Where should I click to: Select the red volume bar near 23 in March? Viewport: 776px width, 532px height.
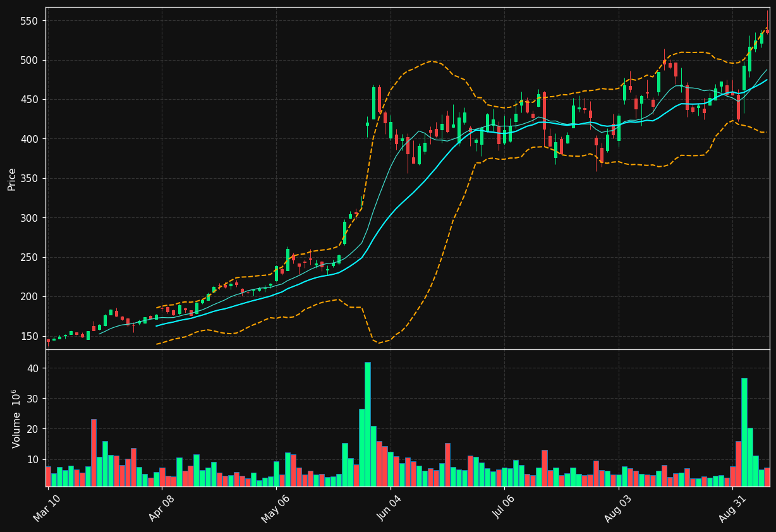(94, 452)
